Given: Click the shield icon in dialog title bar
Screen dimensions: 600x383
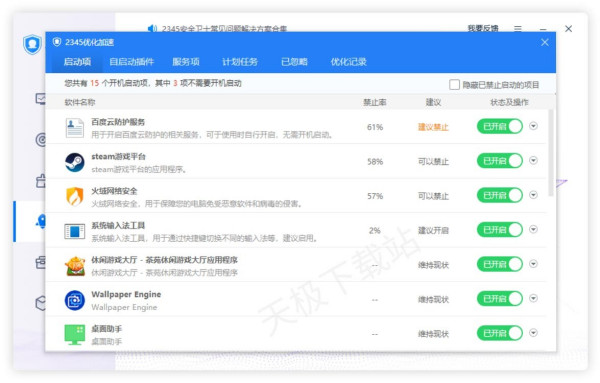Looking at the screenshot, I should [x=57, y=42].
